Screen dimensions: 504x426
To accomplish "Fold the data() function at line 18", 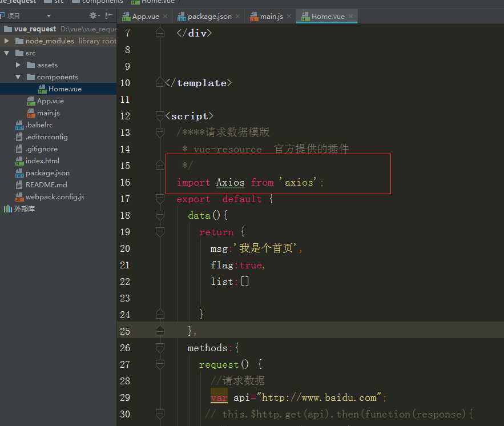I will (x=160, y=215).
